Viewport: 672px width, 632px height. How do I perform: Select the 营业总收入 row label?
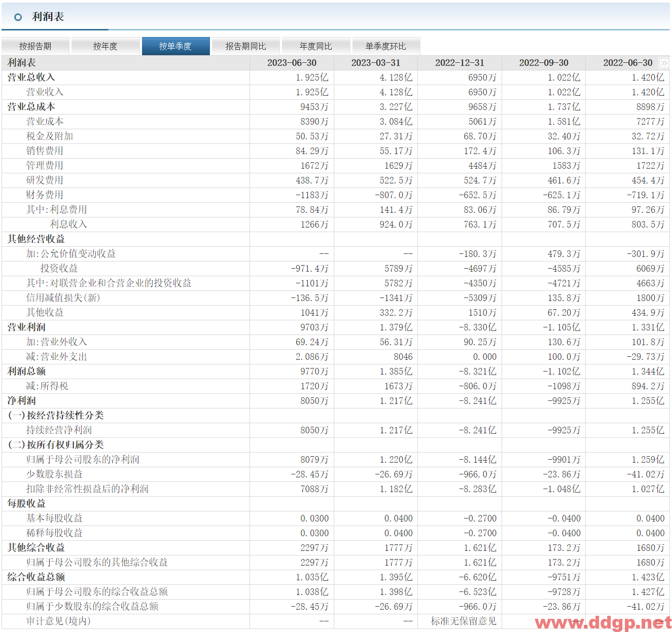31,78
